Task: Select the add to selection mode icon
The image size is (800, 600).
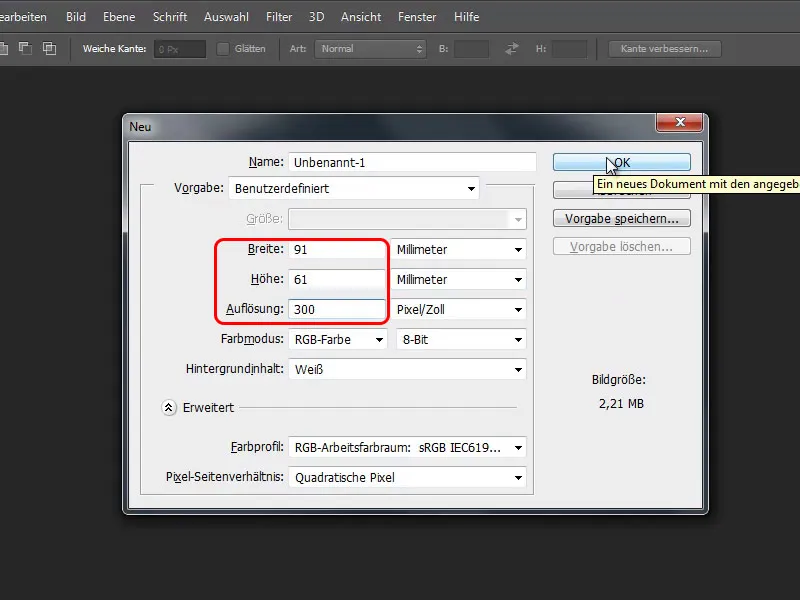Action: coord(6,46)
